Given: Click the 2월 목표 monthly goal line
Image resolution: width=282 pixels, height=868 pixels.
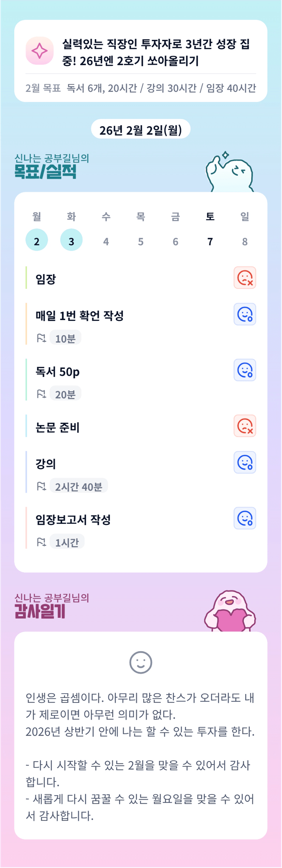Looking at the screenshot, I should click(x=140, y=88).
